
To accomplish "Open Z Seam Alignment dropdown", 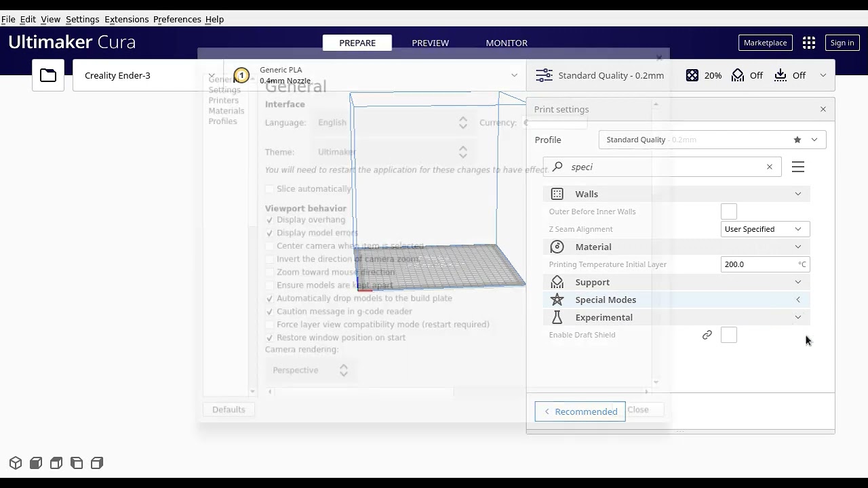I will point(765,229).
